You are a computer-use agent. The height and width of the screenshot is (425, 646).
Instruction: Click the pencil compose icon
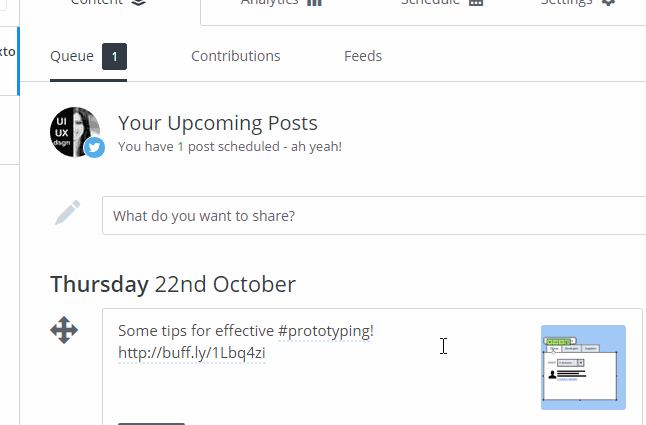(67, 214)
